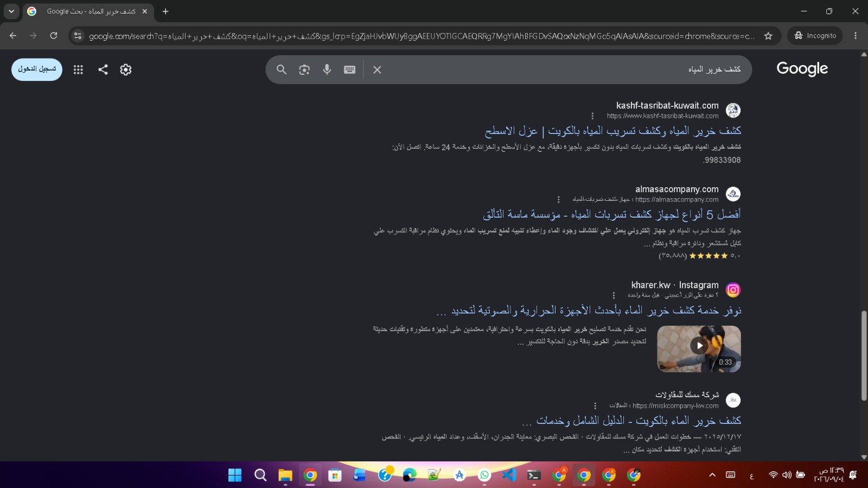
Task: Open the Google apps grid
Action: [x=78, y=69]
